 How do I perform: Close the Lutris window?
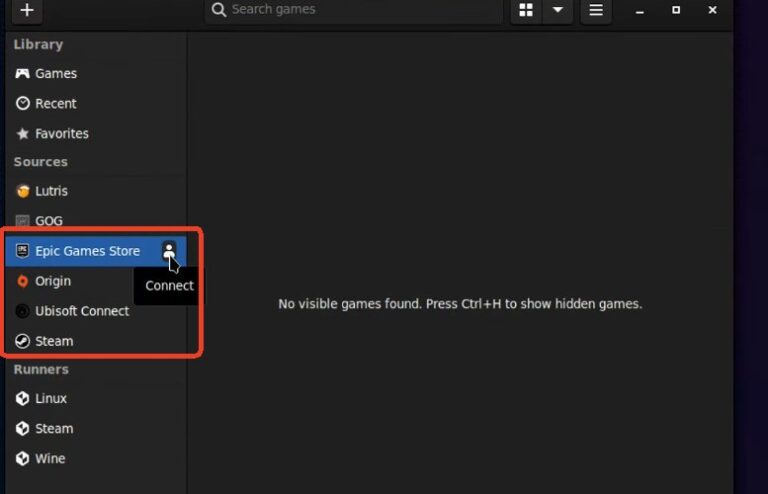tap(712, 10)
